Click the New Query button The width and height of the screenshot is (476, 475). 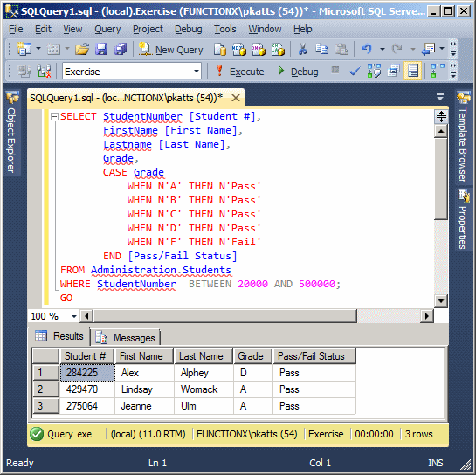coord(171,50)
